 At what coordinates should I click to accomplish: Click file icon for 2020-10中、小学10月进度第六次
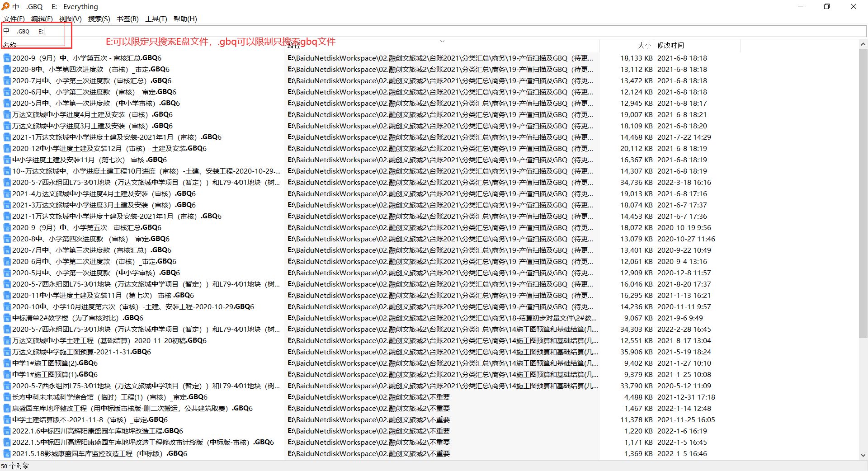coord(7,307)
